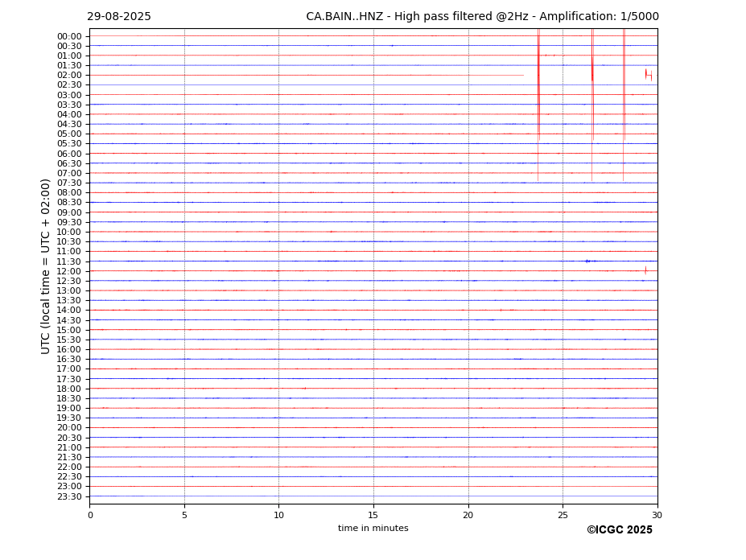Viewport: 746px width, 560px height.
Task: Click the 05:30 time row label
Action: point(69,144)
